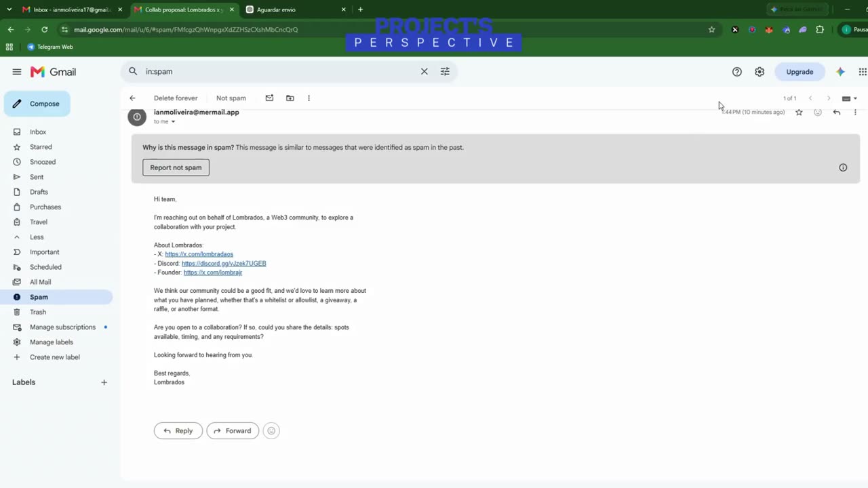Open Gmail settings gear icon
This screenshot has height=488, width=868.
(x=759, y=72)
